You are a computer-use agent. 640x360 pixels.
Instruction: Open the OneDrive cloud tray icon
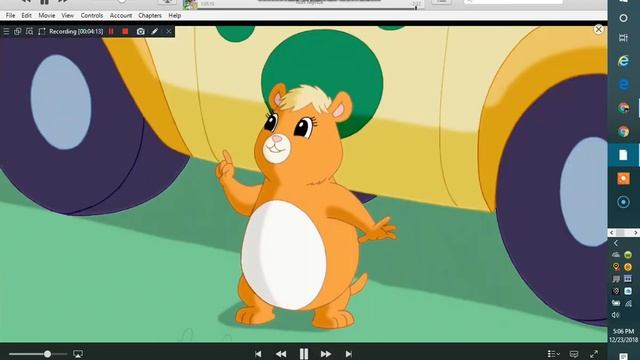(x=616, y=255)
